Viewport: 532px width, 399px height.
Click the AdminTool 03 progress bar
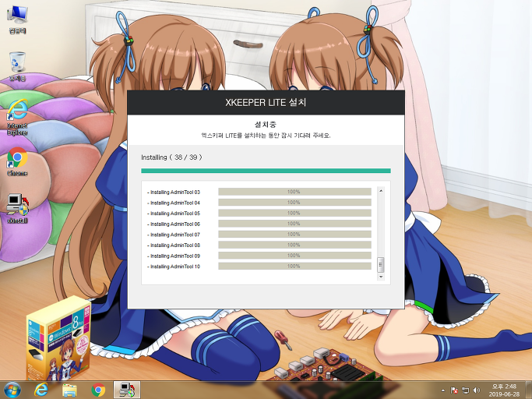point(294,192)
